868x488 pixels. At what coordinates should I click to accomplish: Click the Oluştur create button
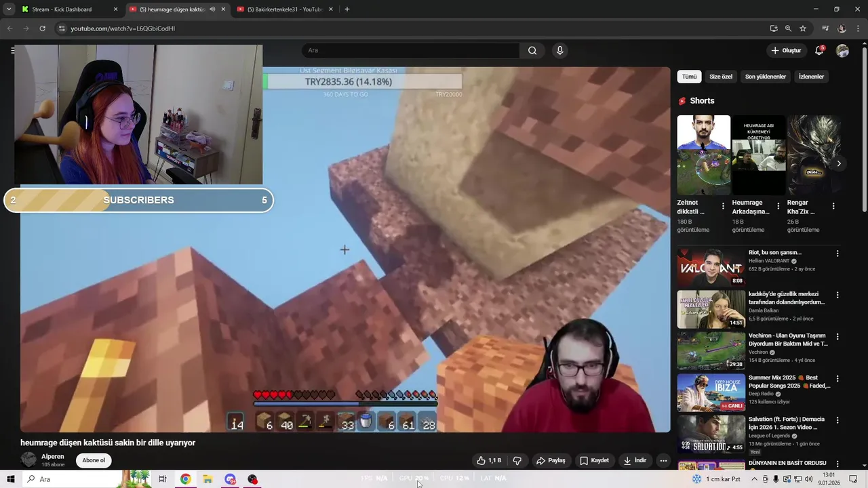[x=786, y=50]
